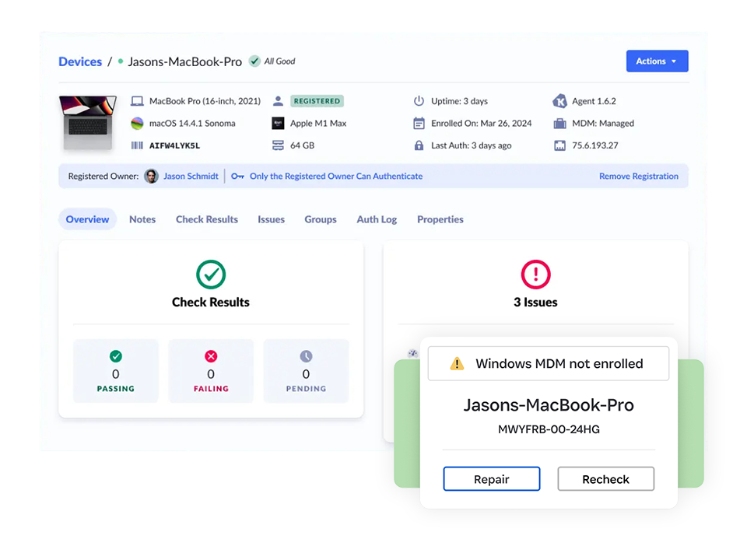Screen dimensions: 747x560
Task: Click the Enrolled On calendar icon
Action: 419,124
